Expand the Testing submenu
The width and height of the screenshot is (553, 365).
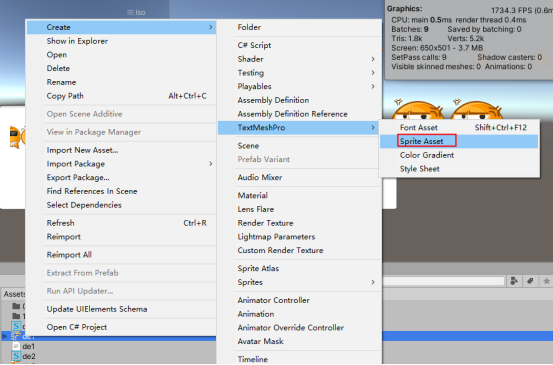299,73
